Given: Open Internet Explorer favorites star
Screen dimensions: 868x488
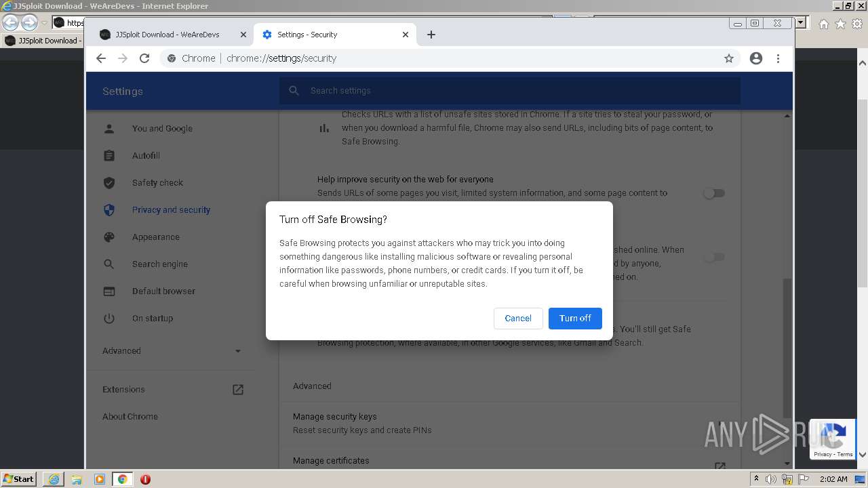Looking at the screenshot, I should (840, 24).
